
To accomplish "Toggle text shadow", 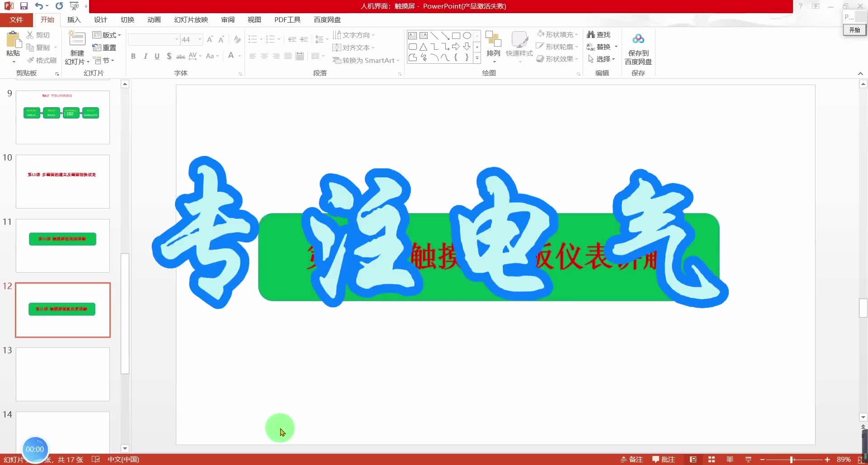I will click(x=169, y=56).
